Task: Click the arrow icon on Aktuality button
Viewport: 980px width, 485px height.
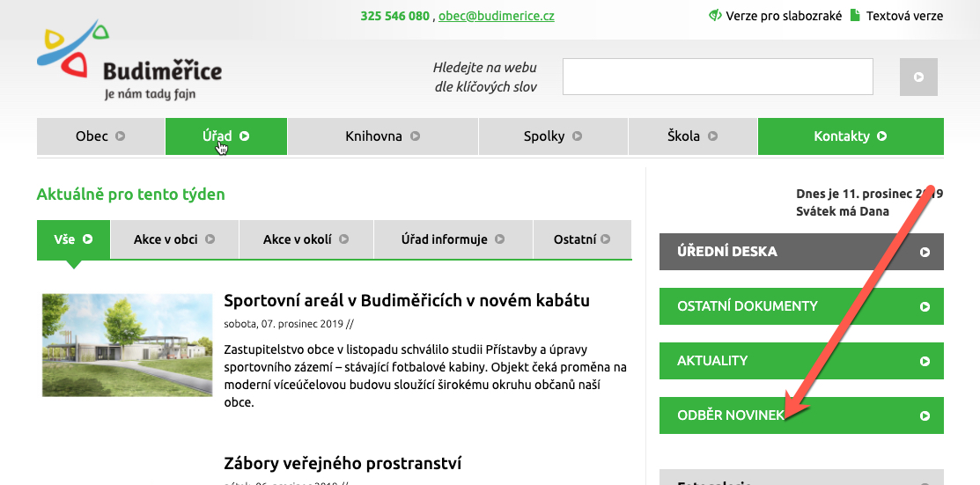Action: 925,361
